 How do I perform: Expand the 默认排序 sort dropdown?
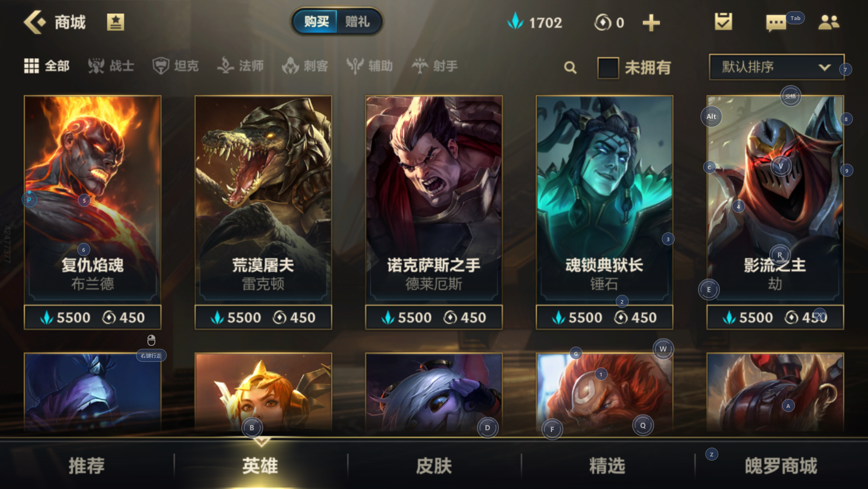776,67
